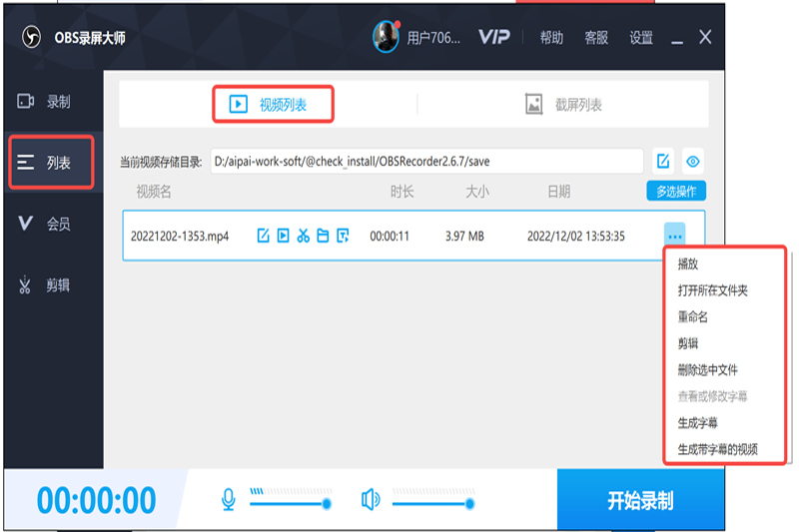Click the scissors cut icon in video row
799x532 pixels.
point(304,237)
